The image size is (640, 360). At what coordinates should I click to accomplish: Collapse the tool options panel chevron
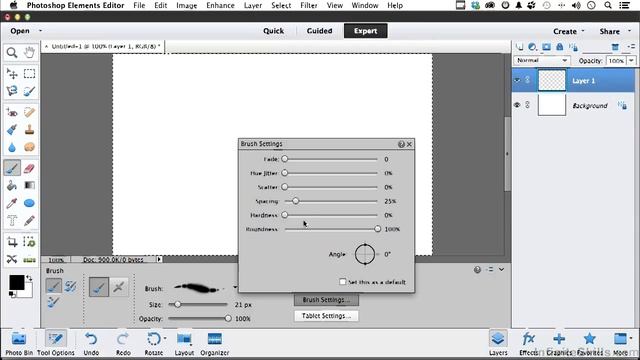coord(501,269)
